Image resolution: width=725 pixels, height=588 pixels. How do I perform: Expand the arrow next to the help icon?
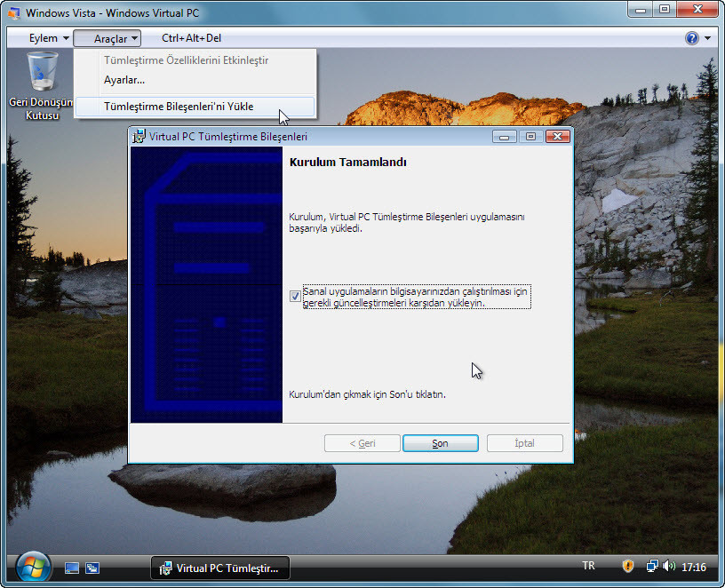707,38
